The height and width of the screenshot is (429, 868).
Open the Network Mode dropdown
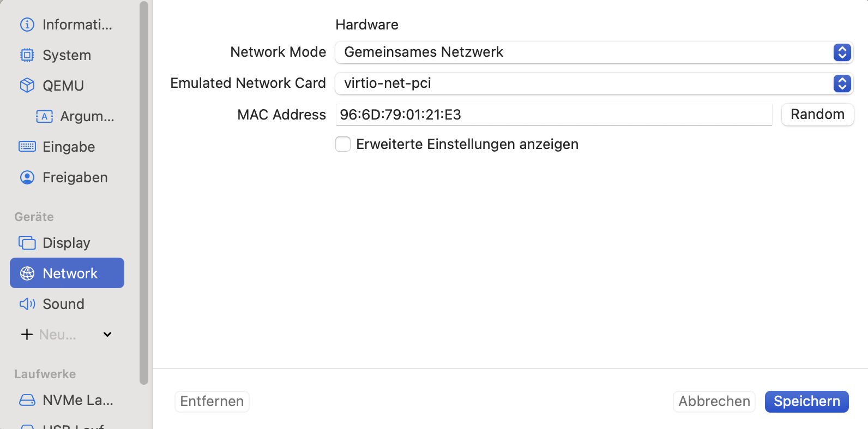pos(594,52)
